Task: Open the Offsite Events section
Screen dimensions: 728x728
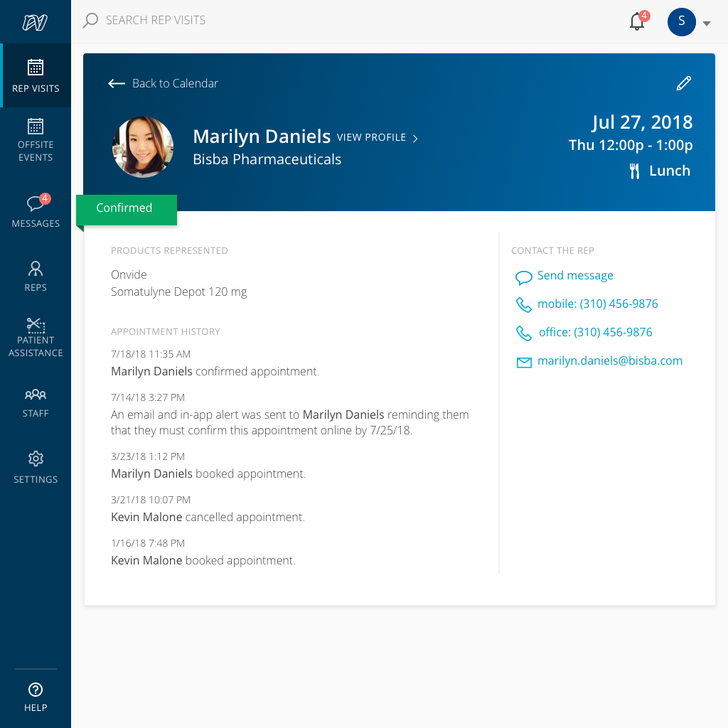Action: pos(36,135)
